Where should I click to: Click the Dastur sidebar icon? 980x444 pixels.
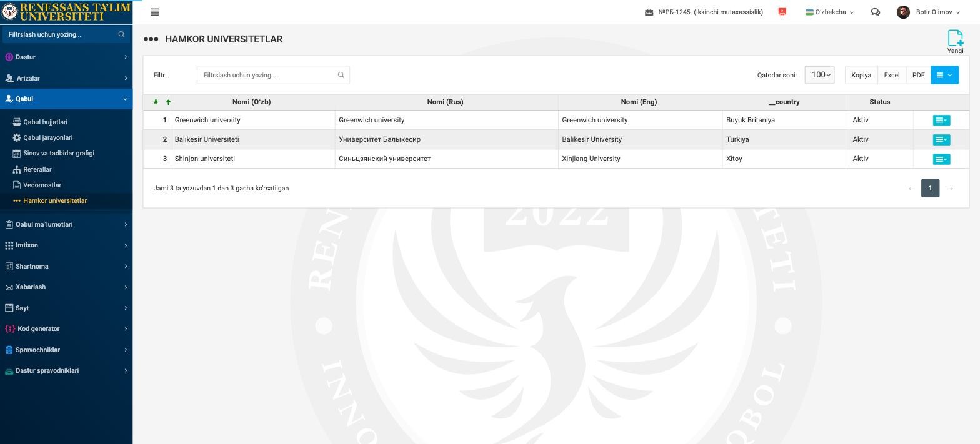point(9,57)
